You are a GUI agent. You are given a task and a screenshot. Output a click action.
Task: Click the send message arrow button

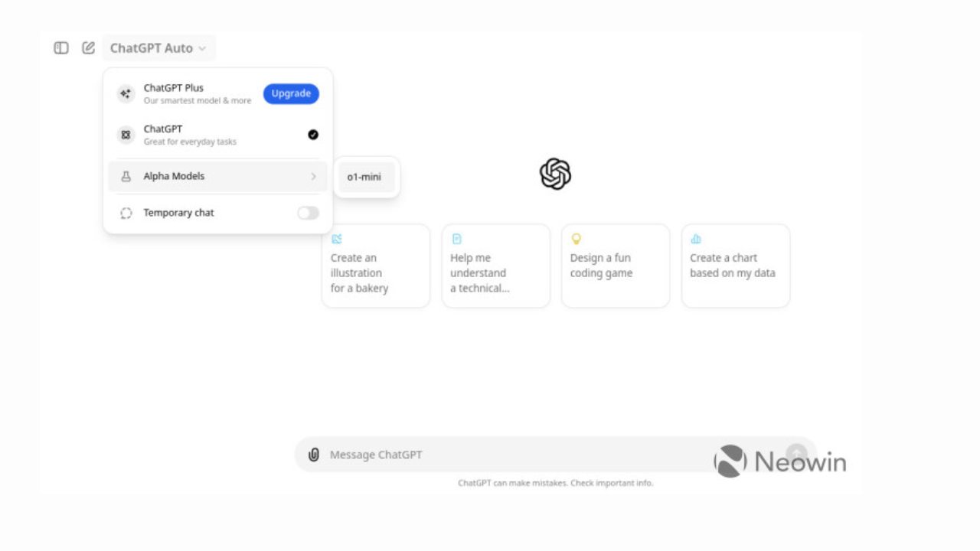797,454
